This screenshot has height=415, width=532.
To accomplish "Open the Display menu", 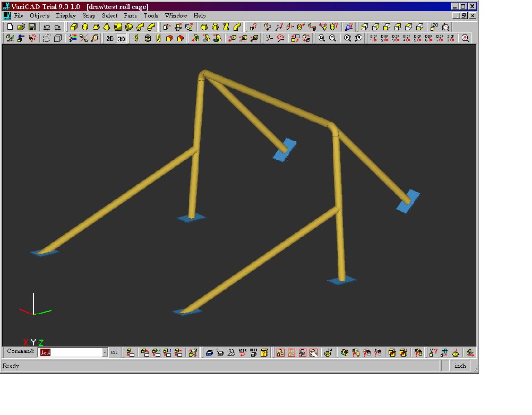I will coord(66,15).
